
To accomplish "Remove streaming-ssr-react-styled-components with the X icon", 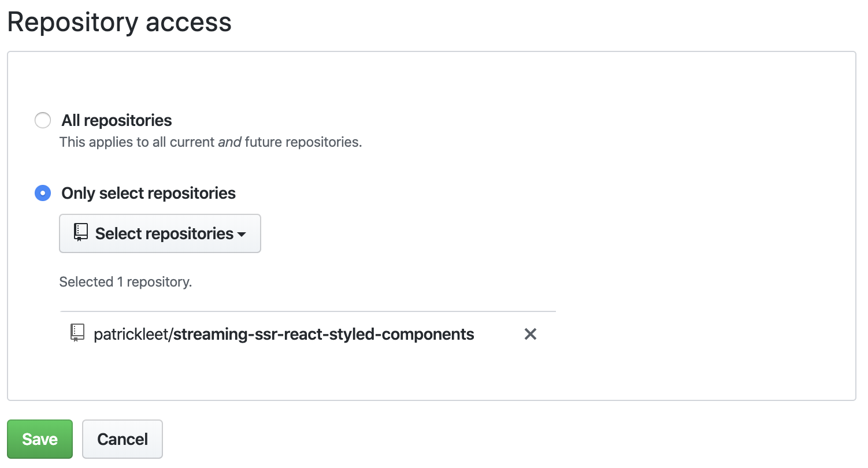I will point(530,334).
